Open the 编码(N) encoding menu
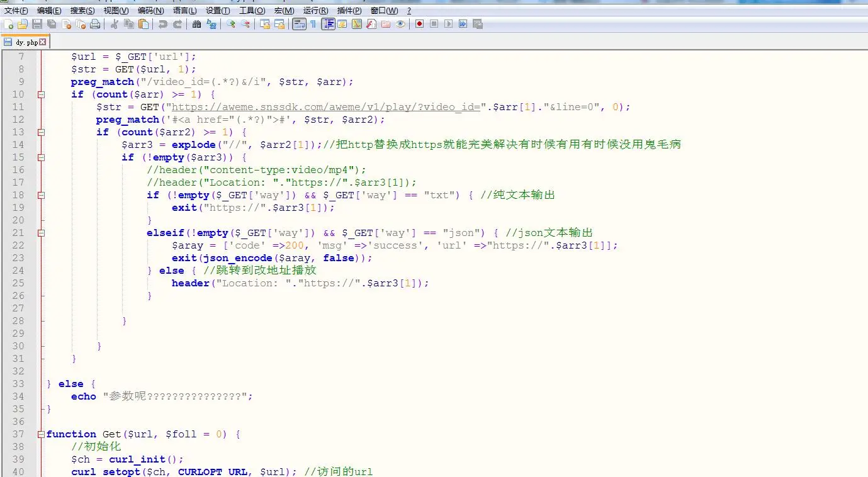Viewport: 868px width, 477px height. pyautogui.click(x=150, y=11)
